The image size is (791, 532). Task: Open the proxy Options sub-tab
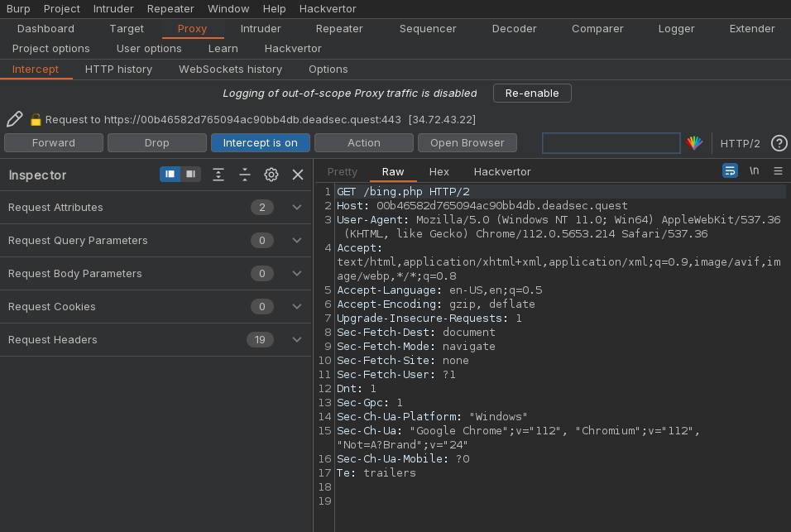point(328,69)
